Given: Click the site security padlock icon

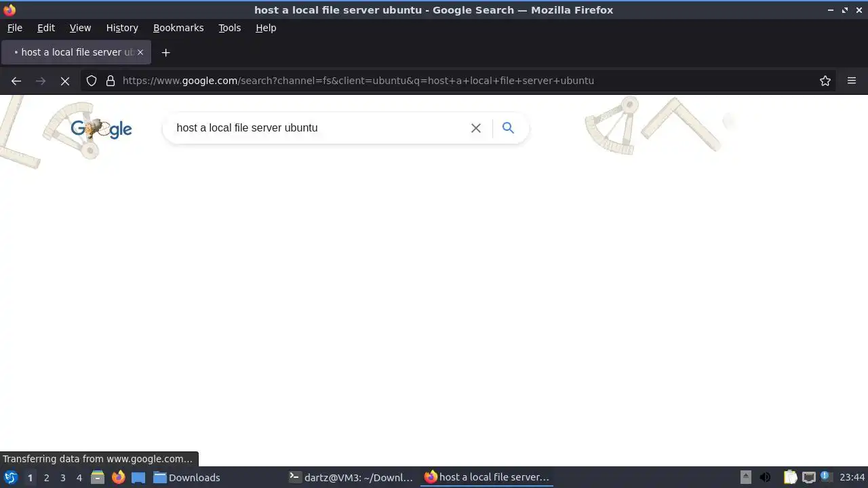Looking at the screenshot, I should click(x=111, y=81).
